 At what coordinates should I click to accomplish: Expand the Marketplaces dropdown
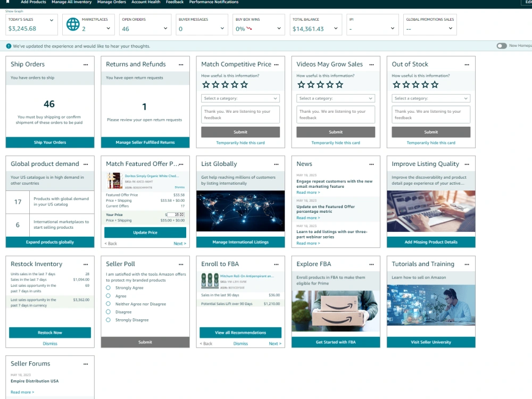tap(108, 29)
